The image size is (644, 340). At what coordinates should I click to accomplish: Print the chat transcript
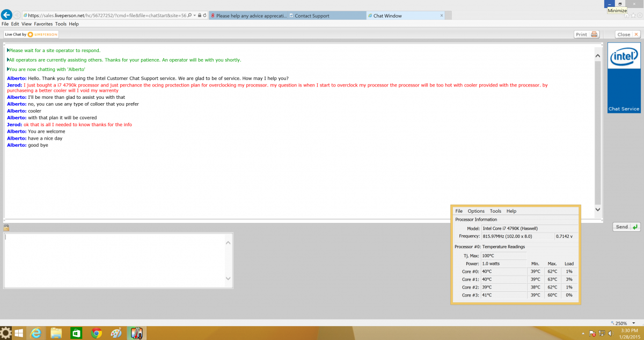click(x=587, y=34)
